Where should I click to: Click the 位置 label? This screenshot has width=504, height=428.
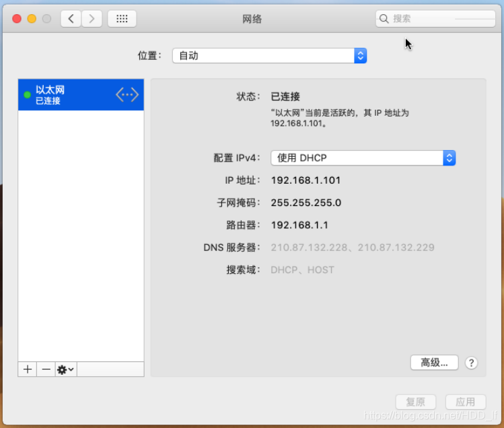point(150,56)
